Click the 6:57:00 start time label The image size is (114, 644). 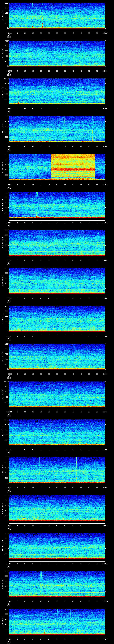pyautogui.click(x=9, y=525)
